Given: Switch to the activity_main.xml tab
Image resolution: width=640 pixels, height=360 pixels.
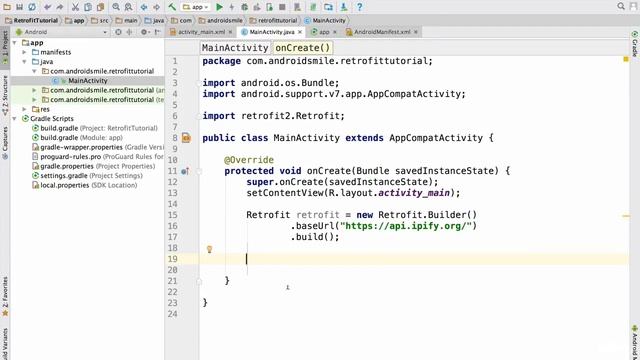Looking at the screenshot, I should click(x=201, y=32).
